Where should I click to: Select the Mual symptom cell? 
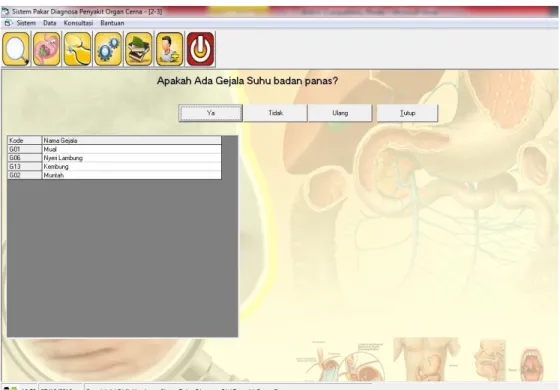click(x=132, y=149)
